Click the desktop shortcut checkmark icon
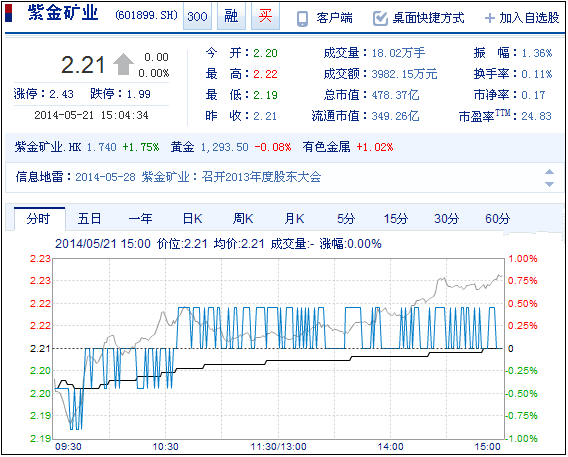Screen dimensions: 568x457 pos(380,18)
